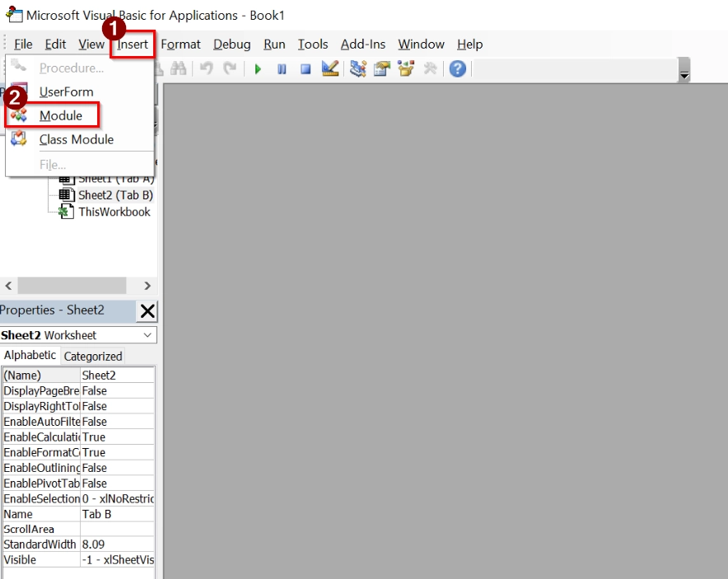728x579 pixels.
Task: Click the Module menu item icon
Action: click(x=19, y=114)
